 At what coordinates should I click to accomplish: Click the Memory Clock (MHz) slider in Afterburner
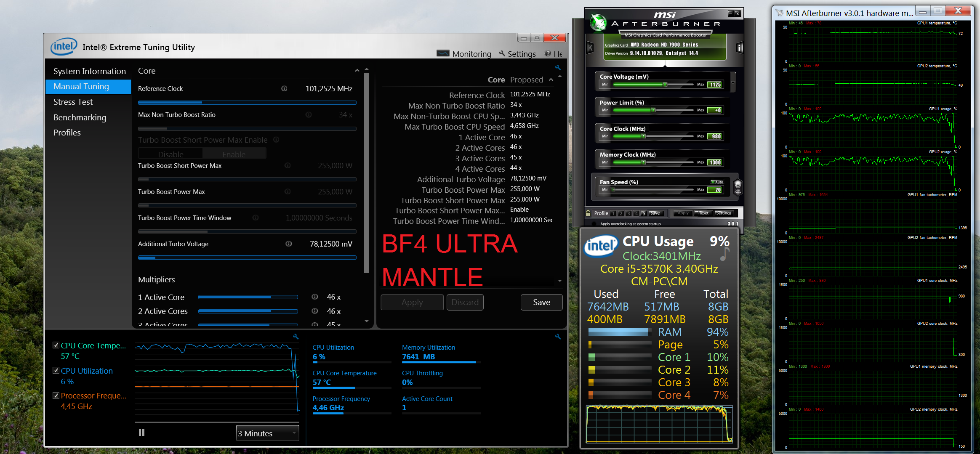(x=653, y=162)
